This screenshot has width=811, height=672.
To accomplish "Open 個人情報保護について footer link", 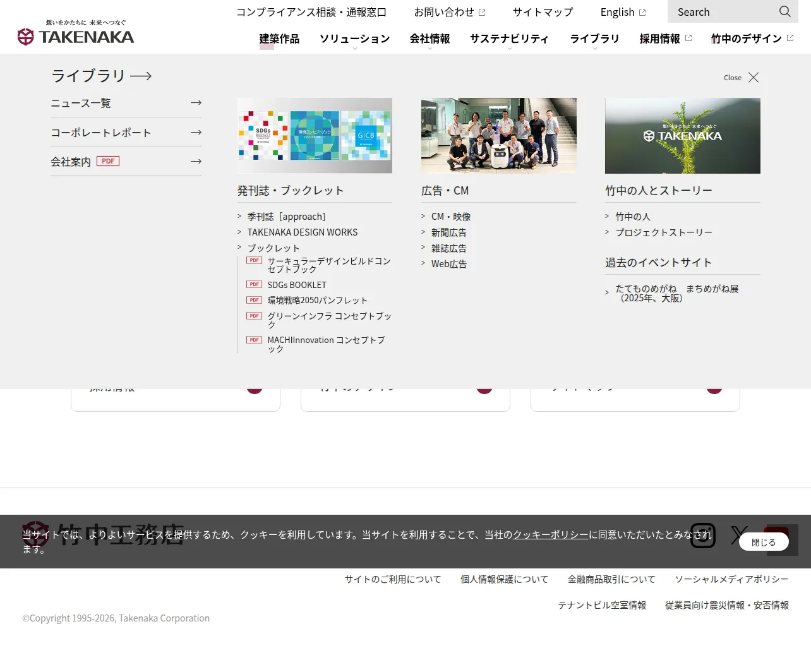I will [504, 579].
